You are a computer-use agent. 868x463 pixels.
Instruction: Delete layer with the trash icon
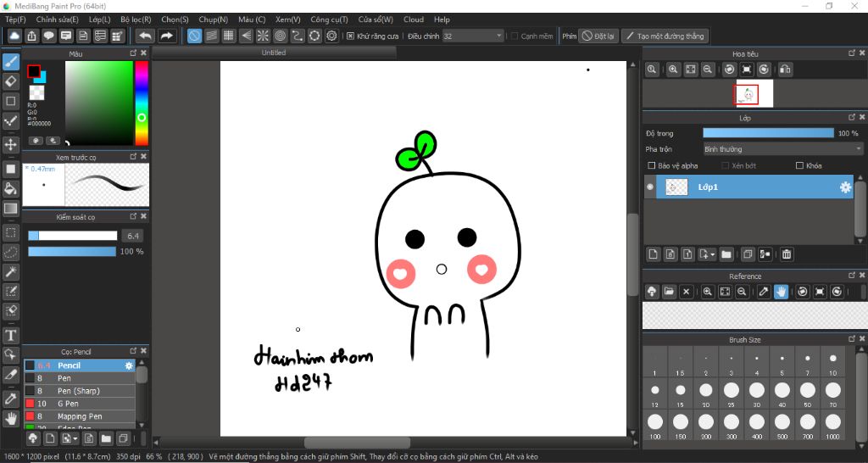coord(787,254)
